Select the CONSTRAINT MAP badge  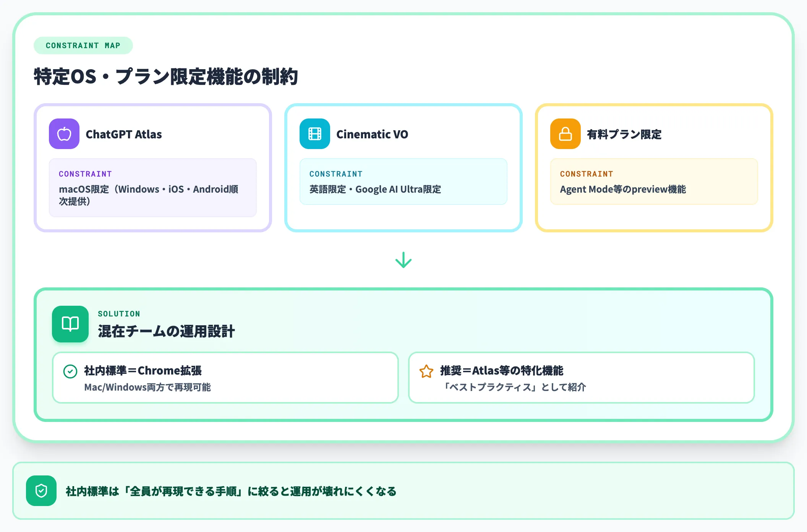pyautogui.click(x=83, y=45)
